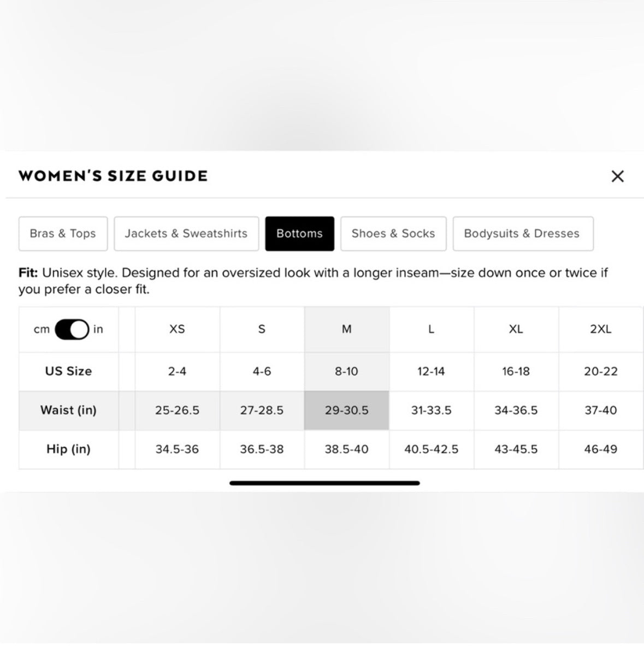Screen dimensions: 644x646
Task: Click the 38.5-40 hip measurement cell
Action: tap(347, 449)
